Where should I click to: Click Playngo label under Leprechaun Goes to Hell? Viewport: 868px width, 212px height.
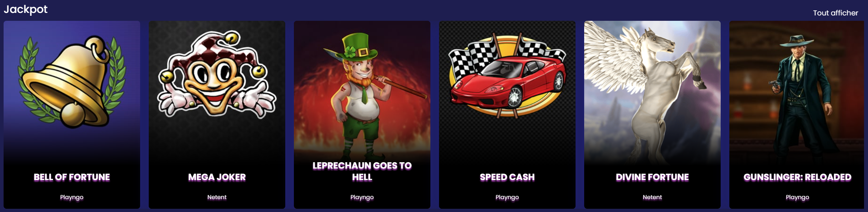(x=362, y=197)
